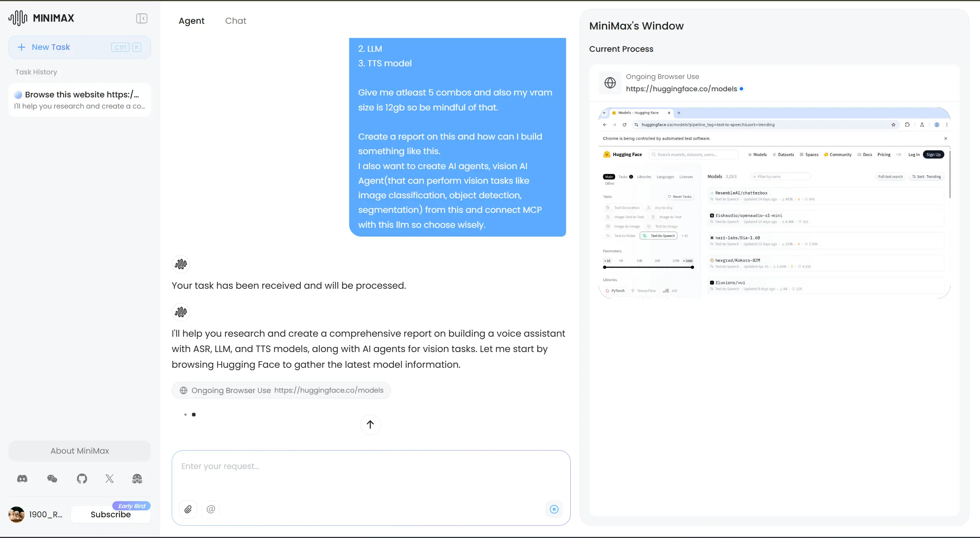Collapse the left sidebar panel
This screenshot has width=980, height=538.
pyautogui.click(x=141, y=18)
